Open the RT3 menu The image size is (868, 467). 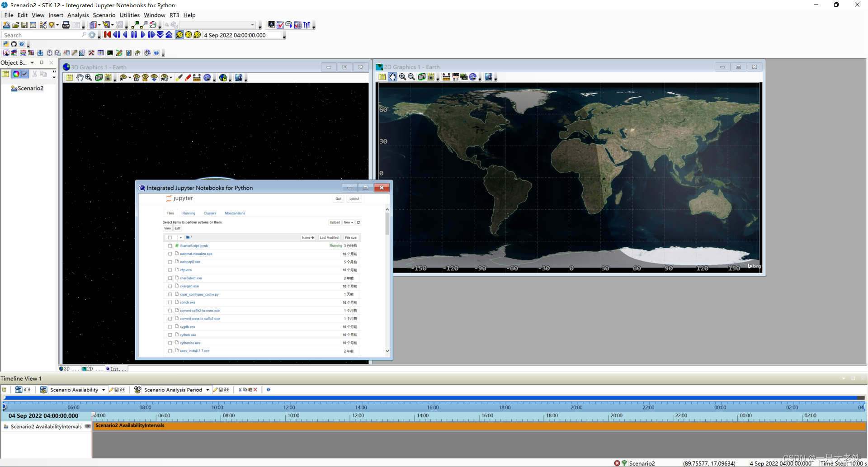(x=174, y=15)
